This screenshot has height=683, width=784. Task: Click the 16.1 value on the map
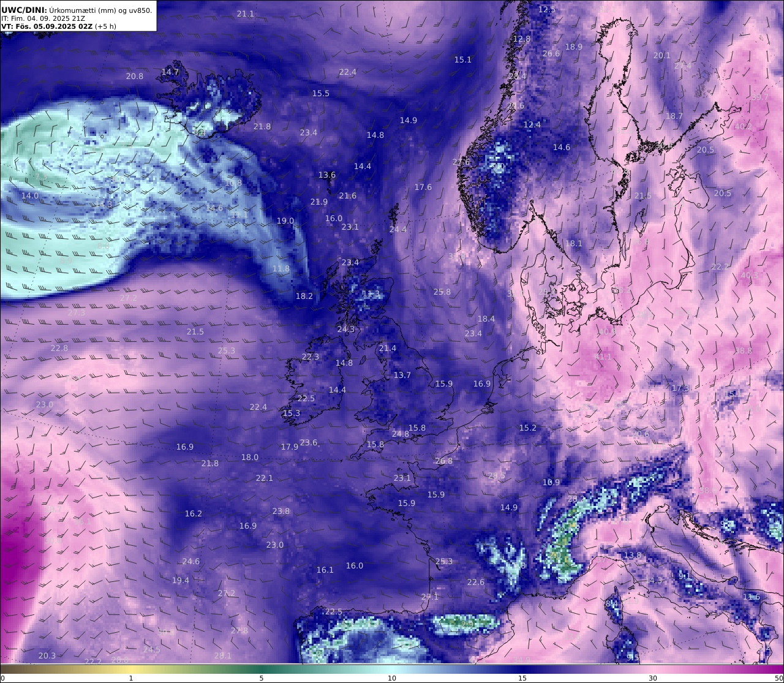pyautogui.click(x=325, y=570)
